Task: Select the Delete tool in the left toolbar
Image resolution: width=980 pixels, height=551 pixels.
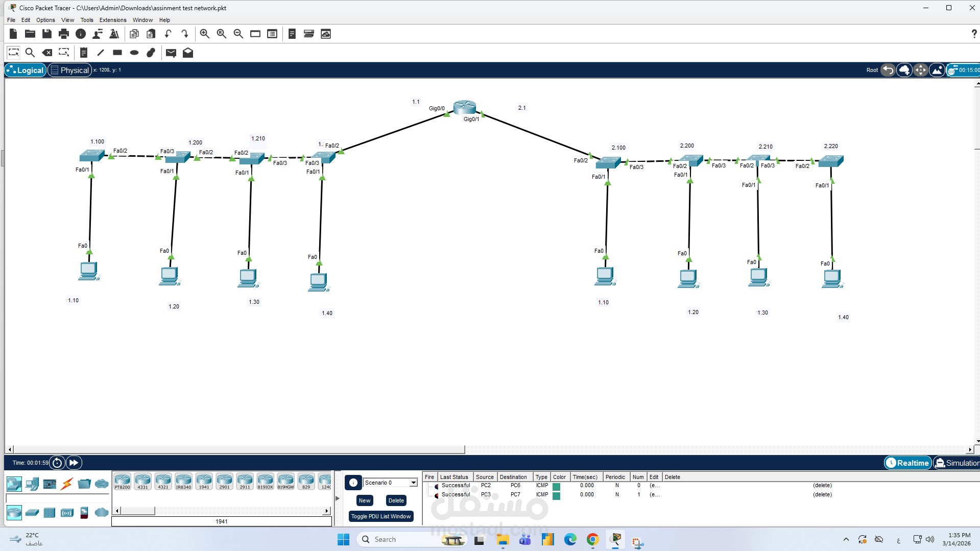Action: [x=47, y=52]
